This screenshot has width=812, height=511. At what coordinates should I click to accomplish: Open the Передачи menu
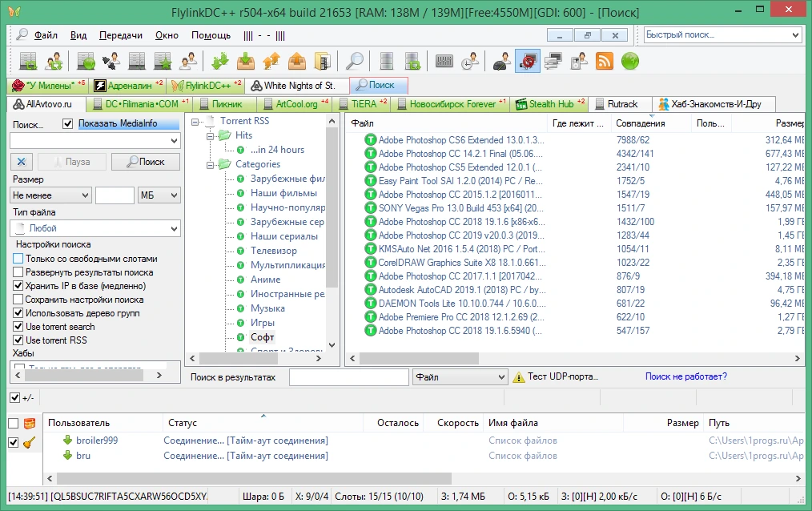coord(121,35)
